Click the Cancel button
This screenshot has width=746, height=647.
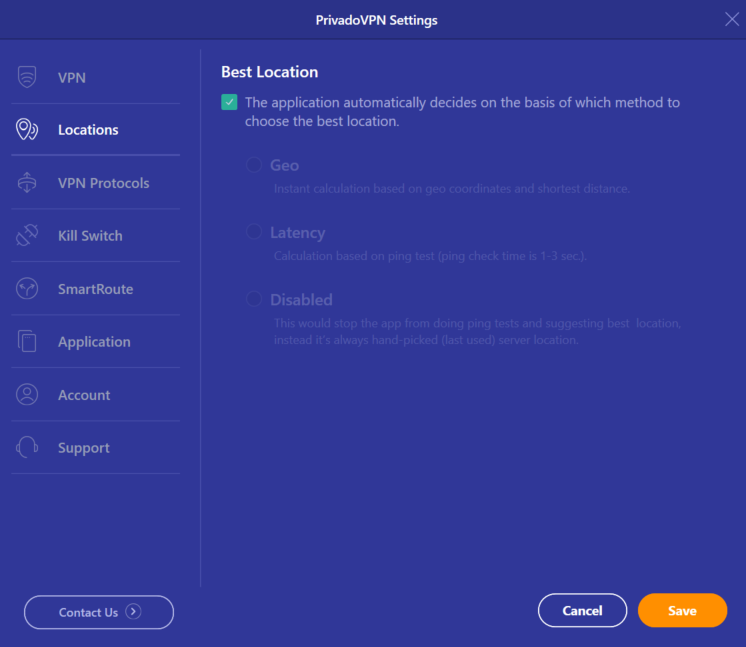pos(582,610)
